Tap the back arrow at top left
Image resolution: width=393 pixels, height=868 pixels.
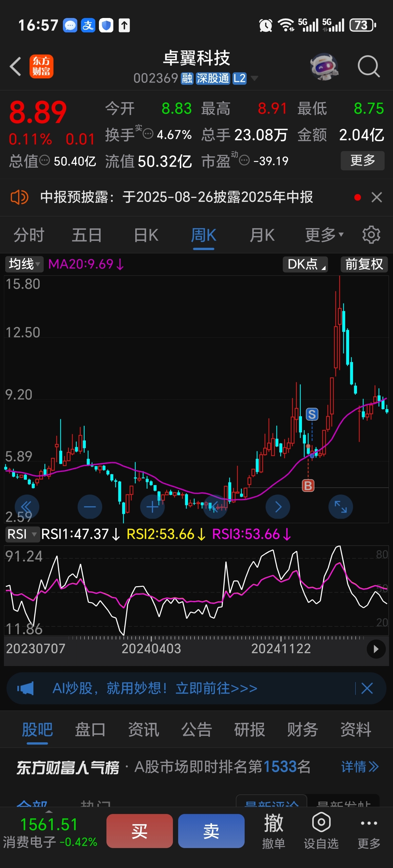pos(15,66)
